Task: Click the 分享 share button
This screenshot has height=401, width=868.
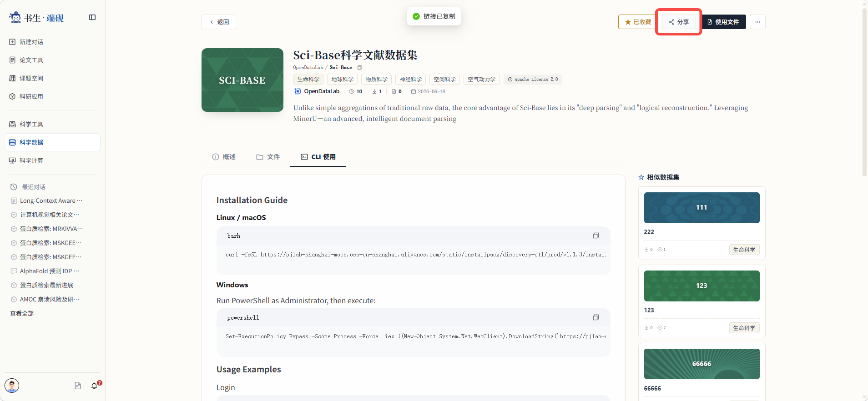Action: pos(679,22)
